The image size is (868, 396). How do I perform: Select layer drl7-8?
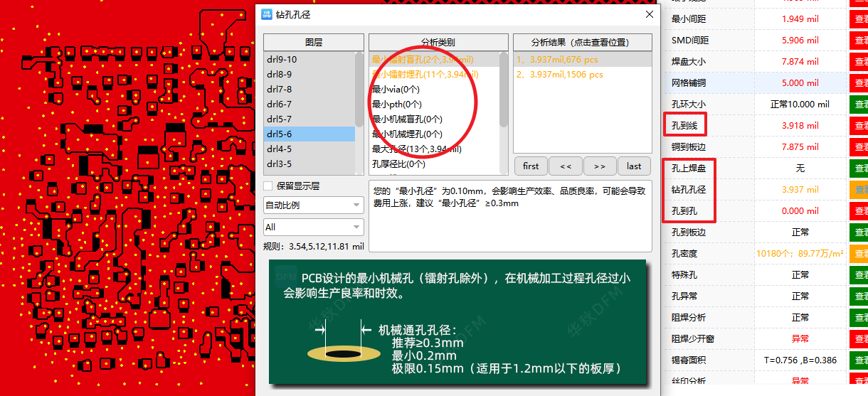click(309, 90)
